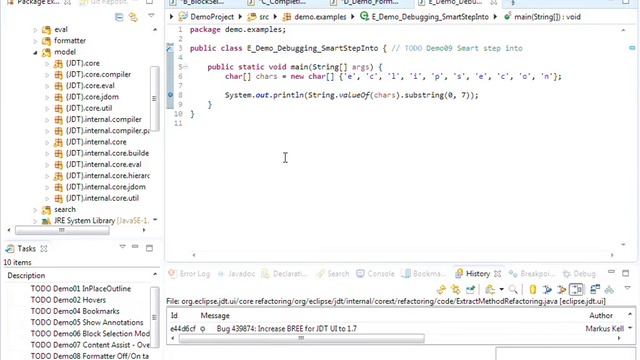Select the TODO Demo05 Show Annotations task

tap(87, 322)
